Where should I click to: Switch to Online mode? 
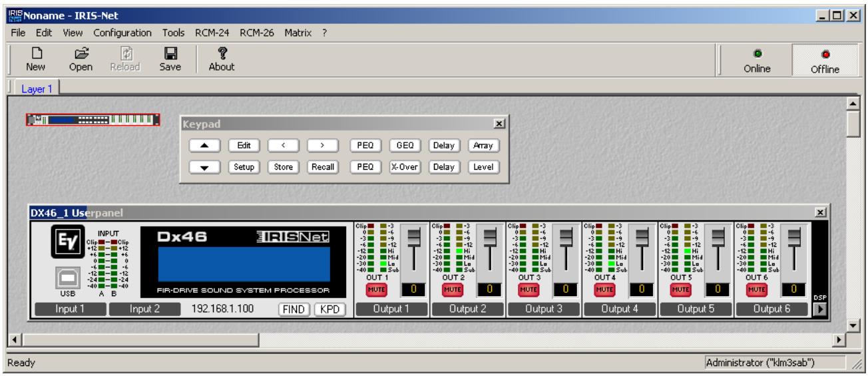click(756, 59)
